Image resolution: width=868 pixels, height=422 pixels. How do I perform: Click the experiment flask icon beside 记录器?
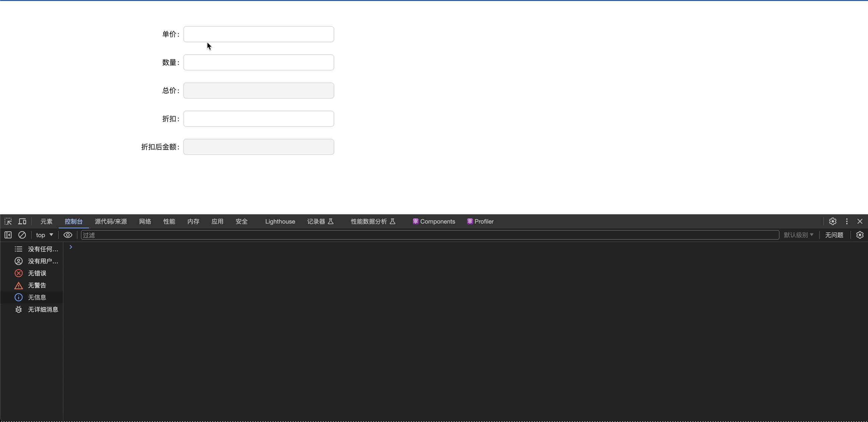331,221
